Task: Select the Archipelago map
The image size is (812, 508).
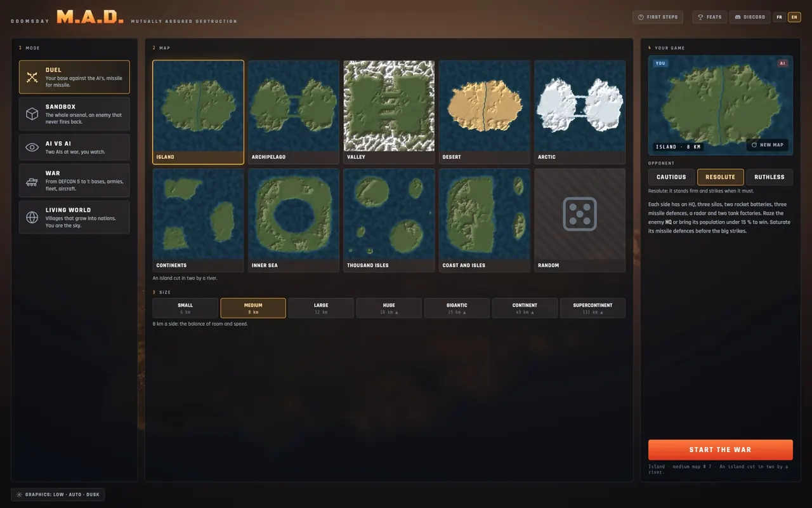Action: pos(294,112)
